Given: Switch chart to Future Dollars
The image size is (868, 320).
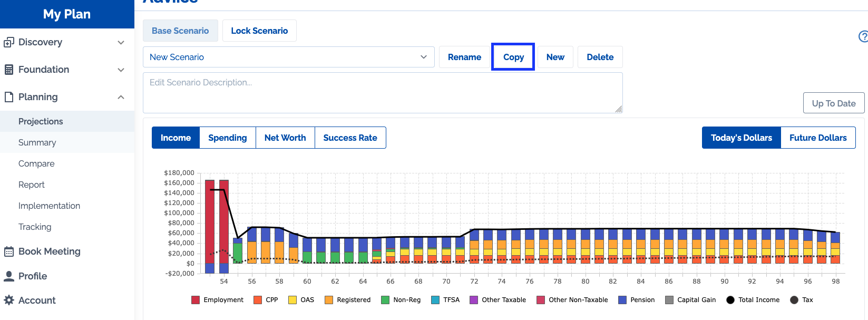Looking at the screenshot, I should coord(817,138).
